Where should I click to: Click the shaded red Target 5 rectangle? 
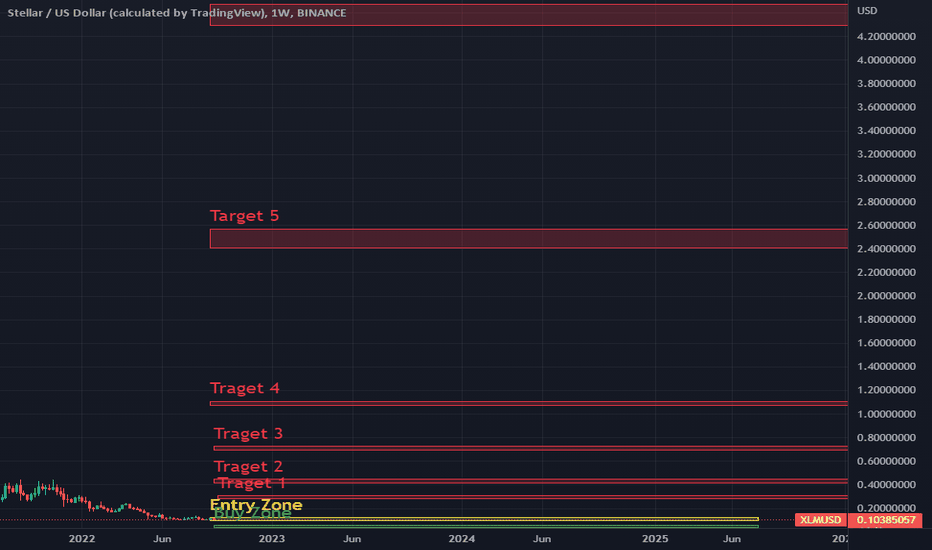click(x=529, y=238)
